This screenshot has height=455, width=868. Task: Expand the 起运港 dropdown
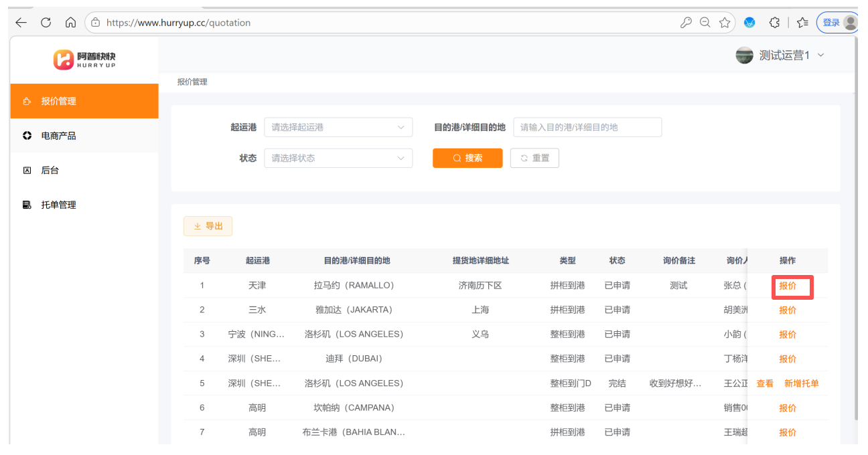[338, 127]
